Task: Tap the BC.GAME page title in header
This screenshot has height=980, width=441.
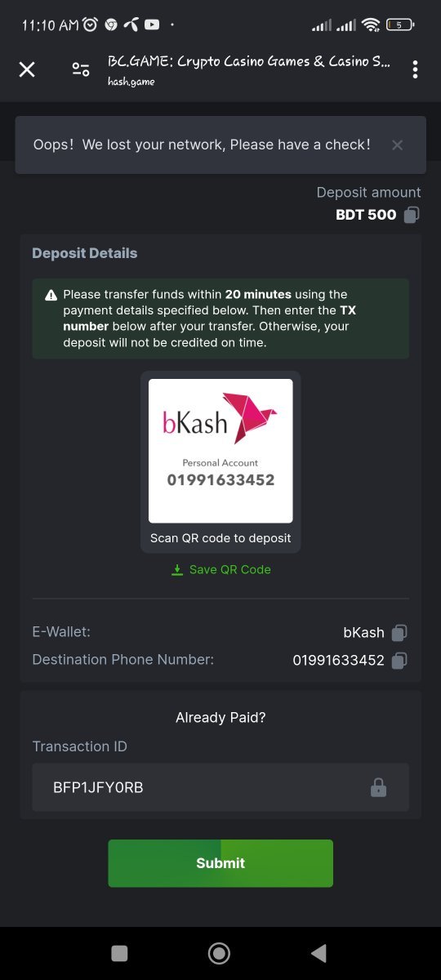Action: pyautogui.click(x=249, y=61)
